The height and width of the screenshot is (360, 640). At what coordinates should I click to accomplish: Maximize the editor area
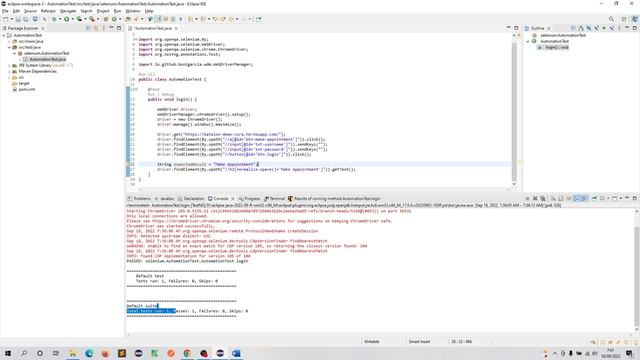point(516,28)
